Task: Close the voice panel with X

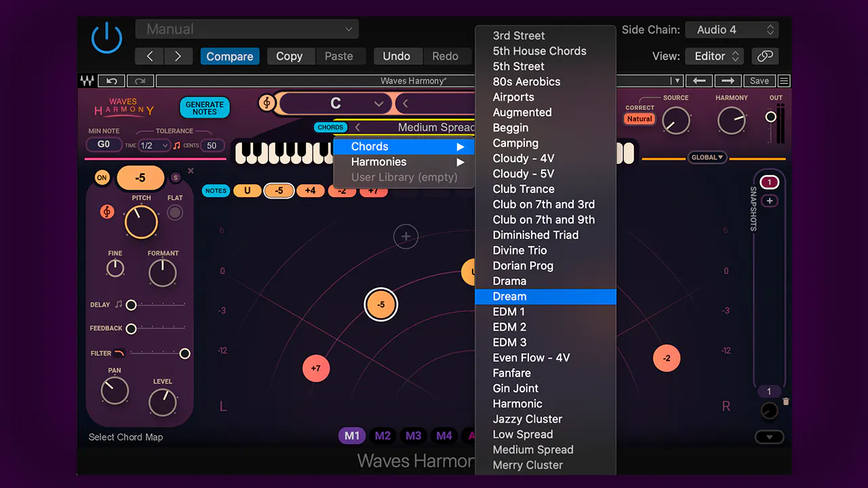Action: click(x=191, y=171)
